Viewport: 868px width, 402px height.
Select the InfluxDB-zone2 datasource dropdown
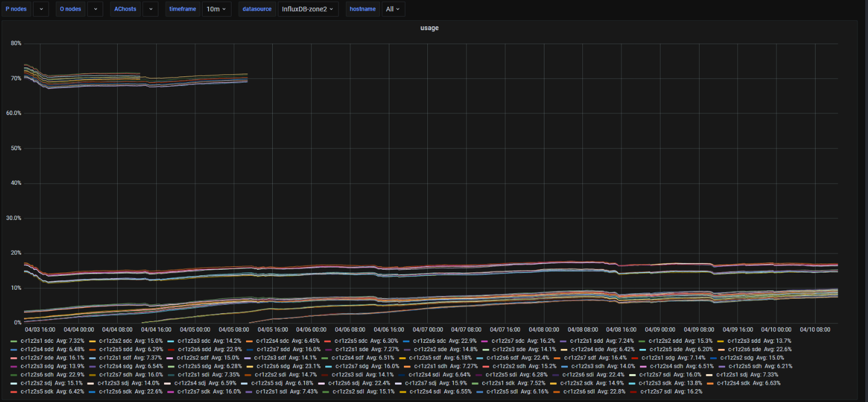308,9
